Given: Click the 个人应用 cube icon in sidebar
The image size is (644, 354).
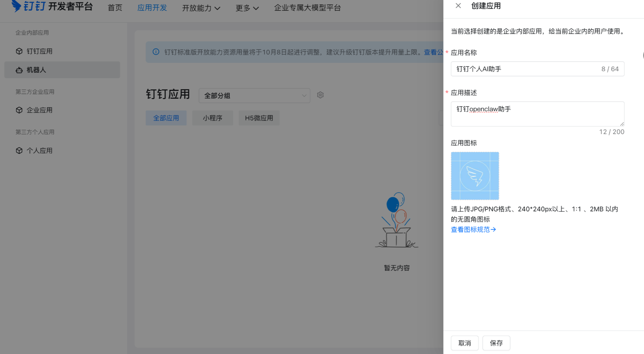Looking at the screenshot, I should (19, 150).
